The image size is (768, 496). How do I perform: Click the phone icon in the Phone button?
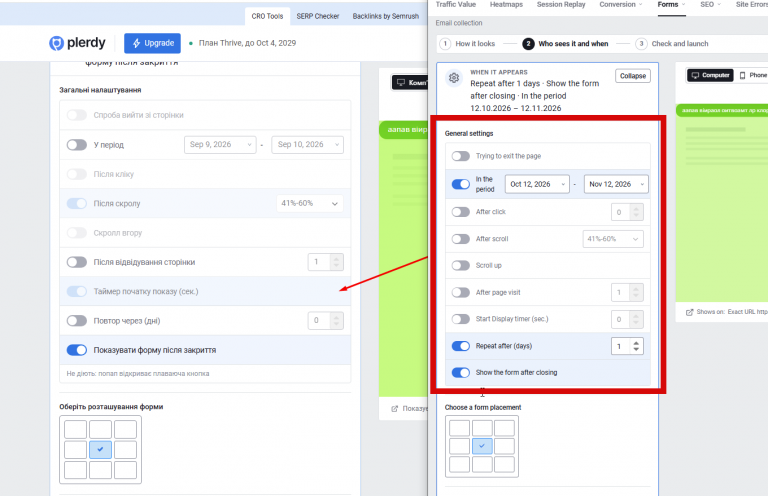pyautogui.click(x=742, y=75)
